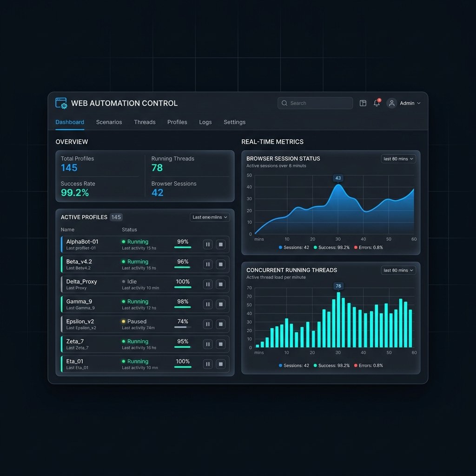Open Concurrent Running Threads time range dropdown

(398, 270)
